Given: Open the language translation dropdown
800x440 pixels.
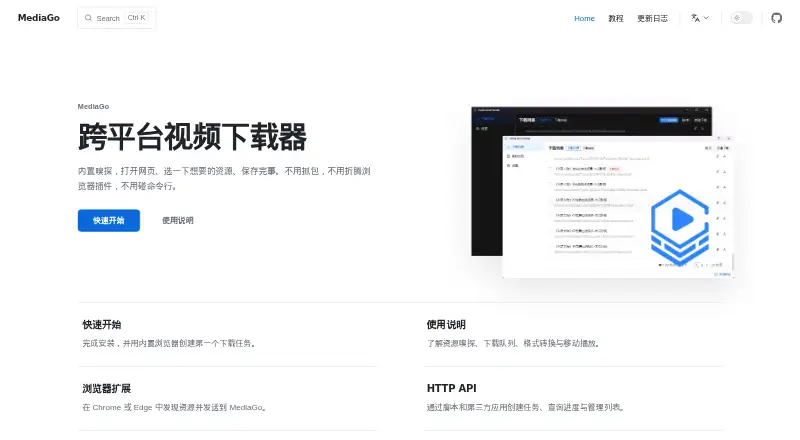Looking at the screenshot, I should point(699,18).
